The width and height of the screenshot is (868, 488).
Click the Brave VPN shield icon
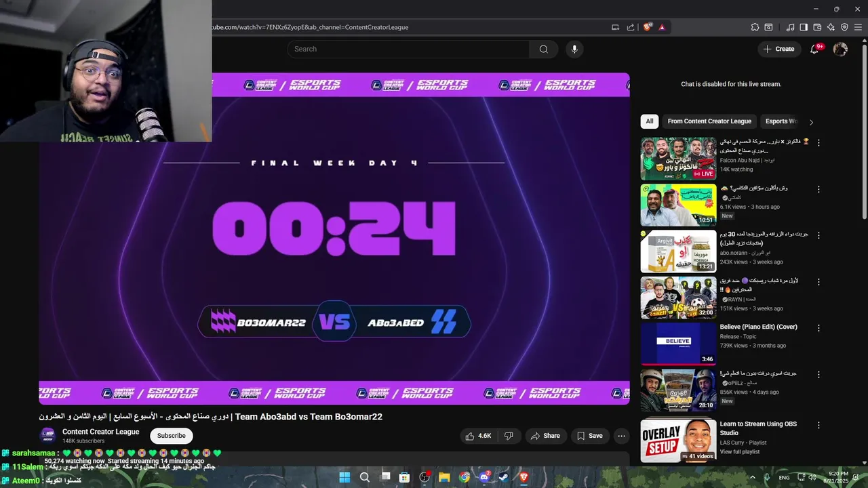pos(844,27)
